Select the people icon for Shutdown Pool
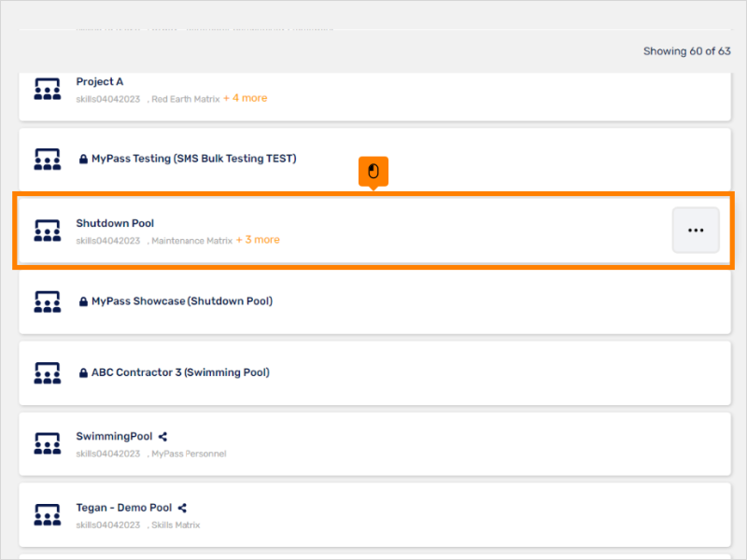 tap(47, 231)
